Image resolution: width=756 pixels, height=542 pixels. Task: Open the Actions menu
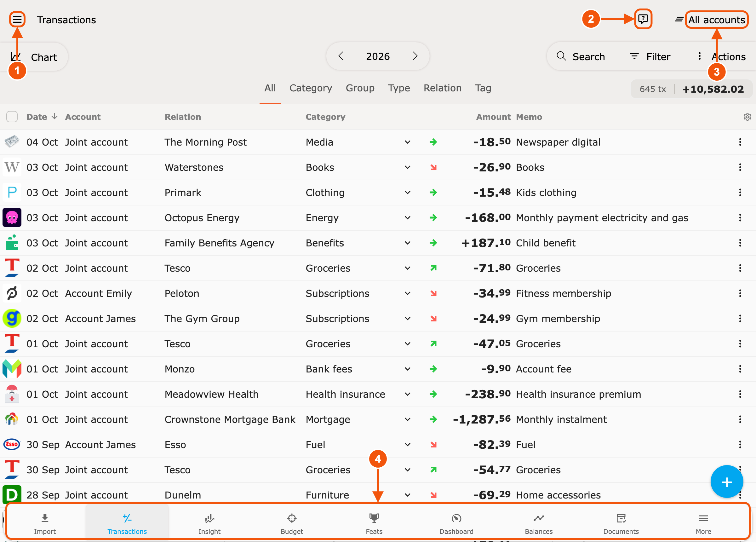[721, 56]
